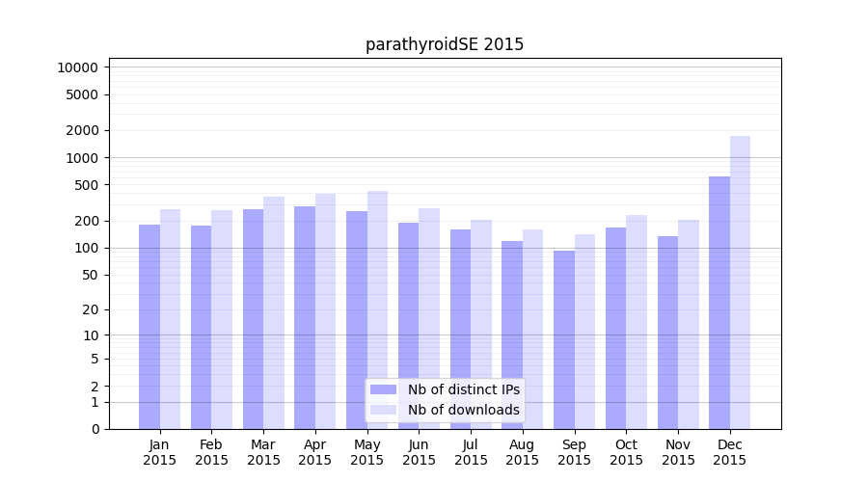This screenshot has width=868, height=482.
Task: Click the 10000 y-axis tick label
Action: (x=77, y=67)
